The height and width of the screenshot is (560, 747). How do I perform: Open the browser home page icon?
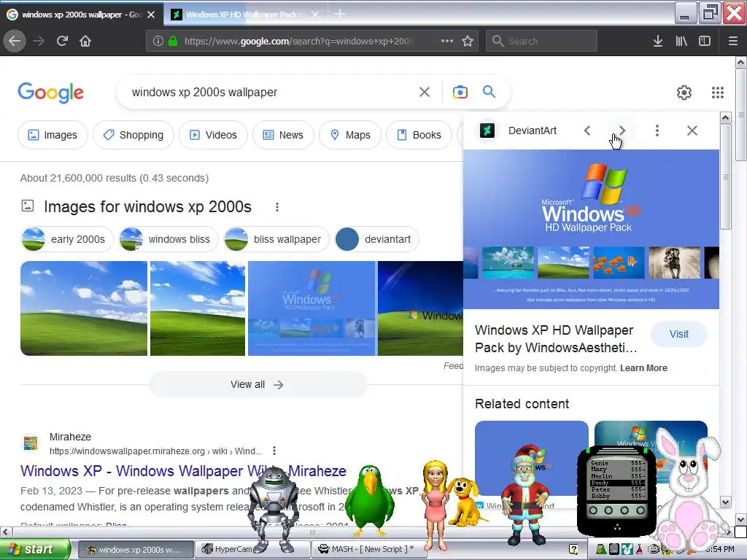coord(85,41)
